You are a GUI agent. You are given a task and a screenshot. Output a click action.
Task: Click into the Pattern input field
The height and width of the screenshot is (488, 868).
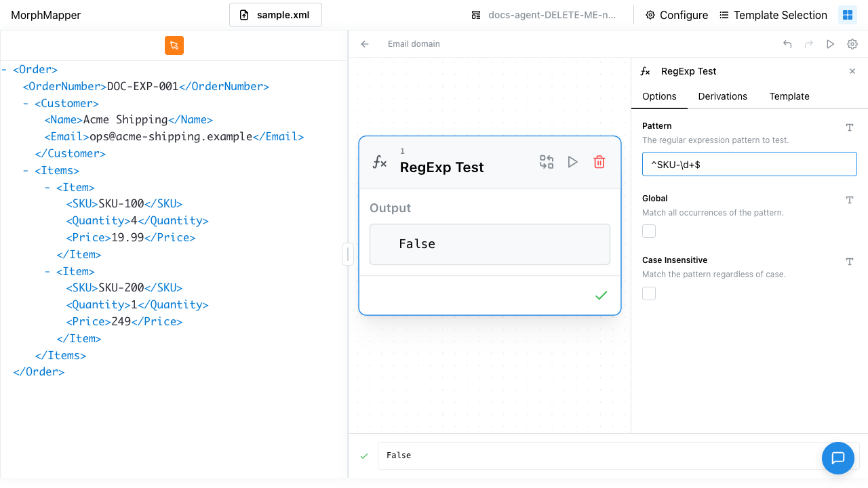click(749, 164)
